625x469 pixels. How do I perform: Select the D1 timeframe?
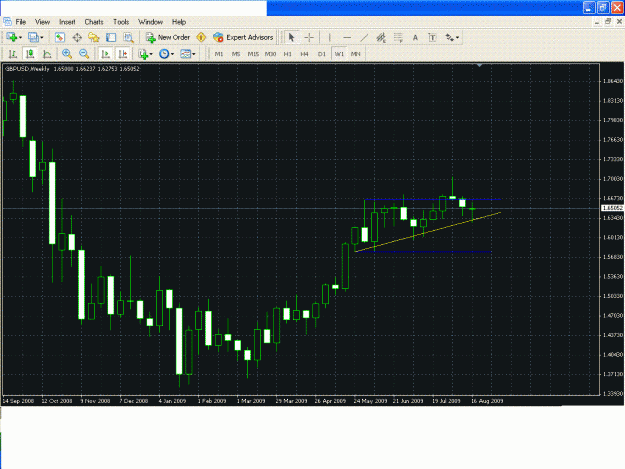[322, 54]
